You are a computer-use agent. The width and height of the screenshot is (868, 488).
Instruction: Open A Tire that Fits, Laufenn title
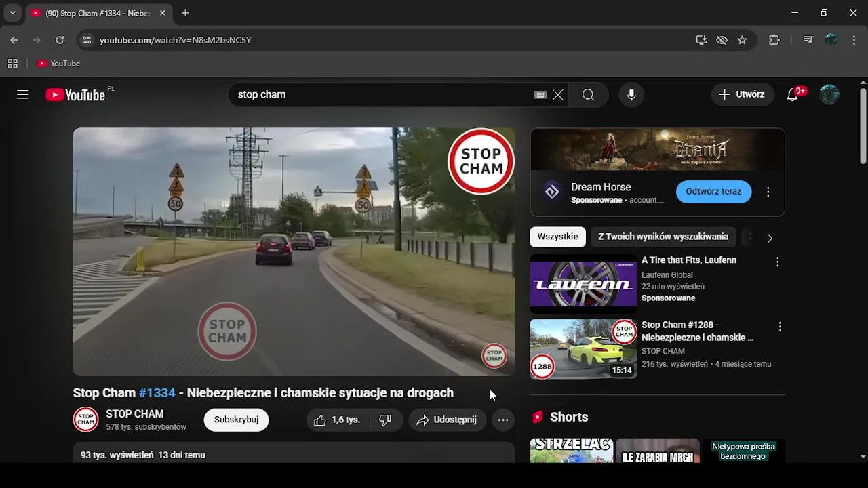[x=689, y=260]
